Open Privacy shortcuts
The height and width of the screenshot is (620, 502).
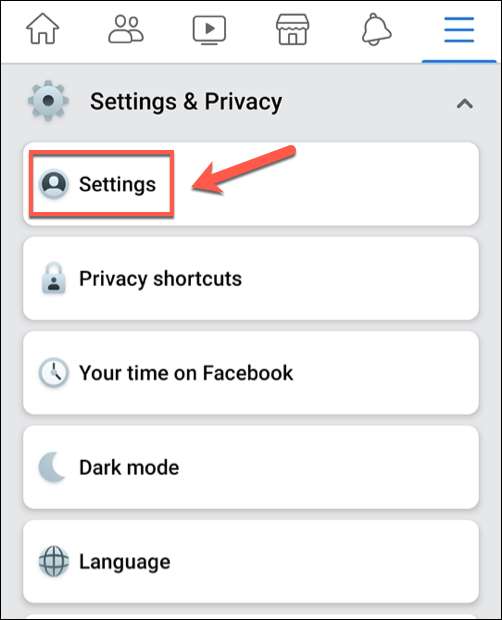251,278
